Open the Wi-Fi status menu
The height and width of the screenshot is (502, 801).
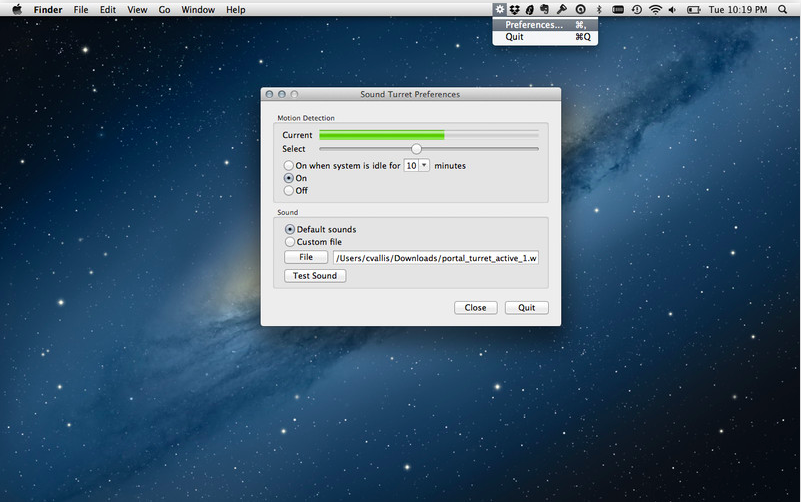(655, 9)
